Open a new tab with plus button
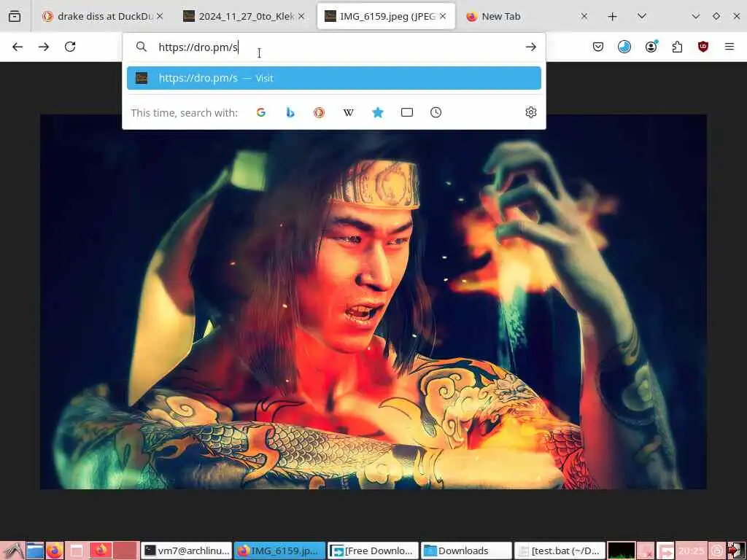This screenshot has width=747, height=560. tap(613, 16)
